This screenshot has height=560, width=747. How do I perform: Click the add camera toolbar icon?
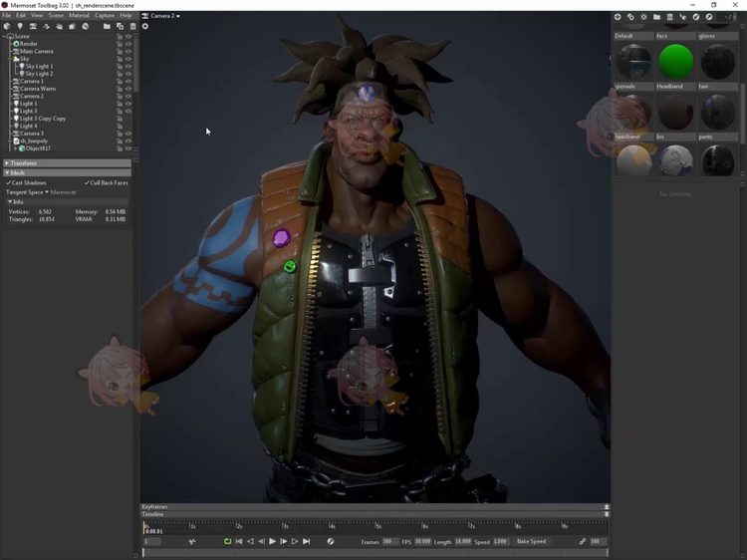[x=33, y=26]
